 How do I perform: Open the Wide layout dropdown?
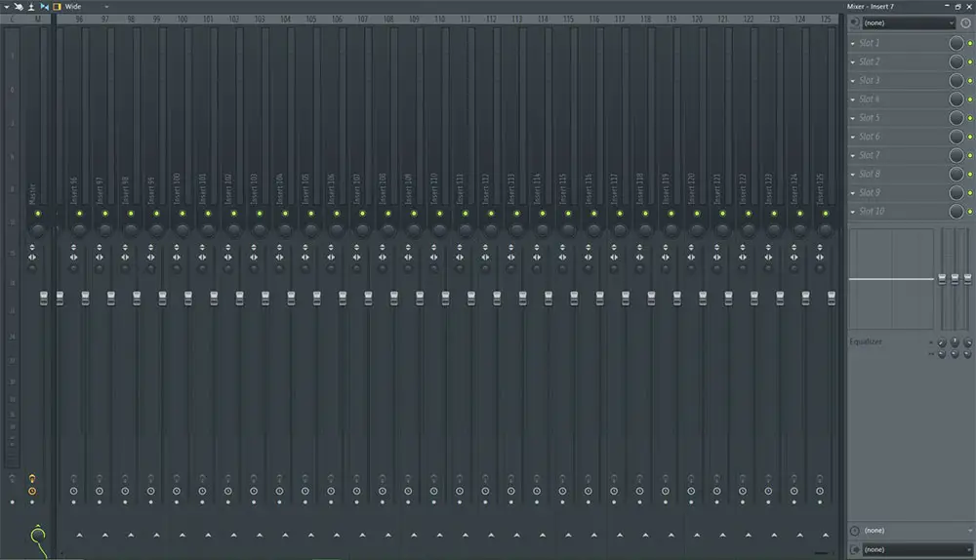tap(105, 6)
